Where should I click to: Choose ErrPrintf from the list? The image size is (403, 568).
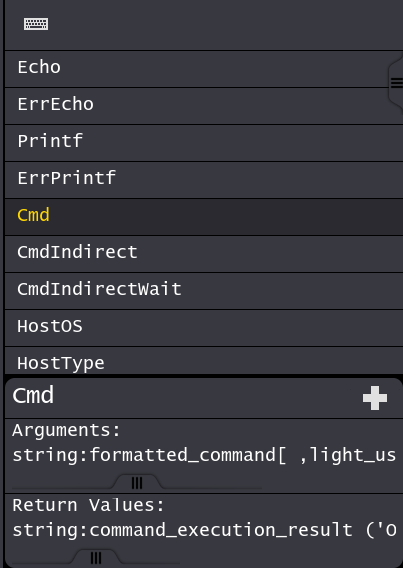click(204, 180)
